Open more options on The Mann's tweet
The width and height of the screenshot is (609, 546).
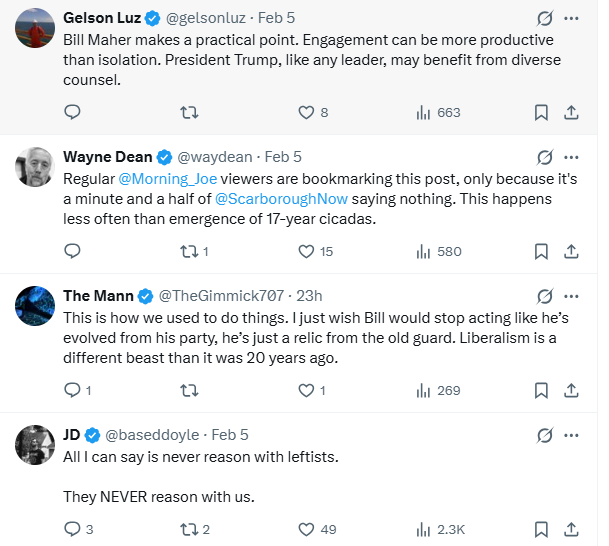coord(571,296)
